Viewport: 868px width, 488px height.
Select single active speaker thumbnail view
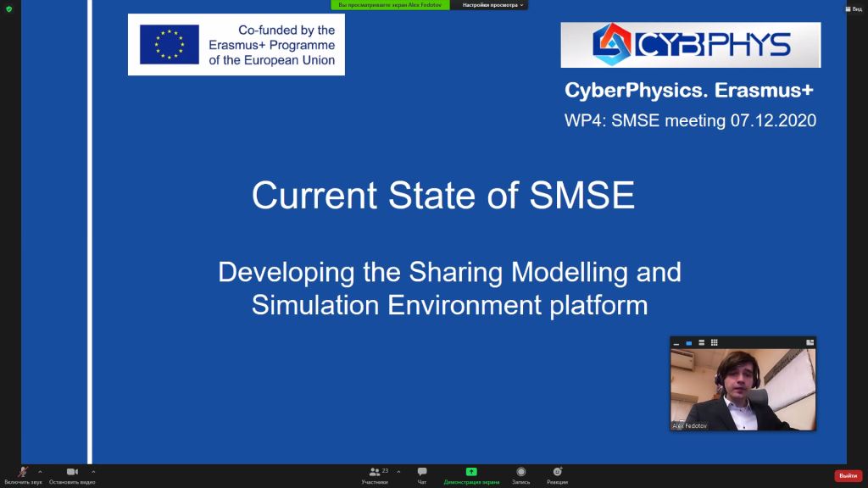pyautogui.click(x=688, y=343)
